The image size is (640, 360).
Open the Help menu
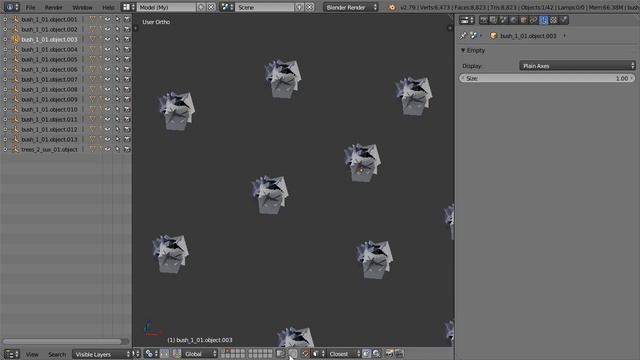click(x=108, y=7)
